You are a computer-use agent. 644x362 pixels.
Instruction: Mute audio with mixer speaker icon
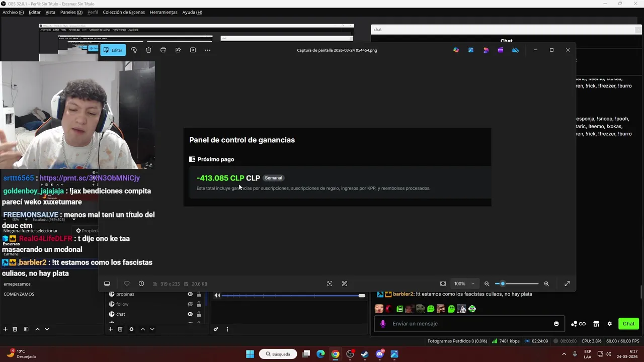point(217,295)
